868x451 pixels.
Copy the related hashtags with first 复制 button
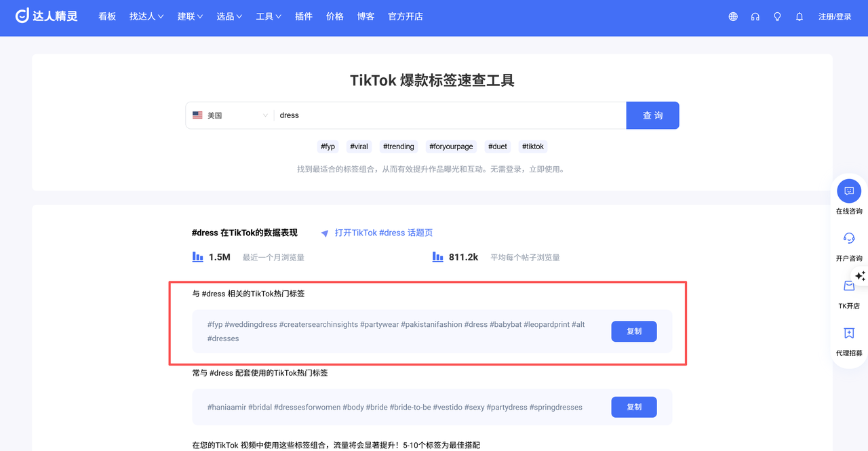633,332
